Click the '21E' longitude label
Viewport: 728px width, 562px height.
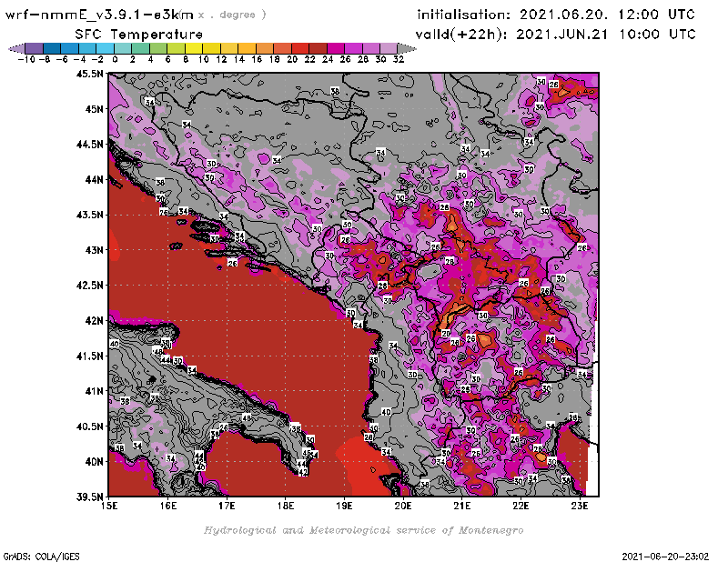(x=462, y=506)
